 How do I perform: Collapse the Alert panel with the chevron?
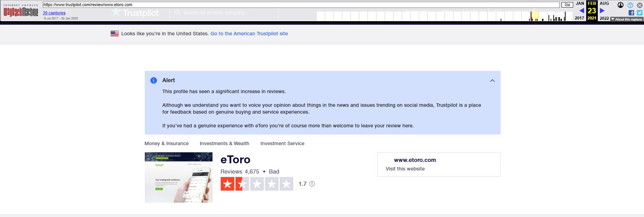(492, 81)
